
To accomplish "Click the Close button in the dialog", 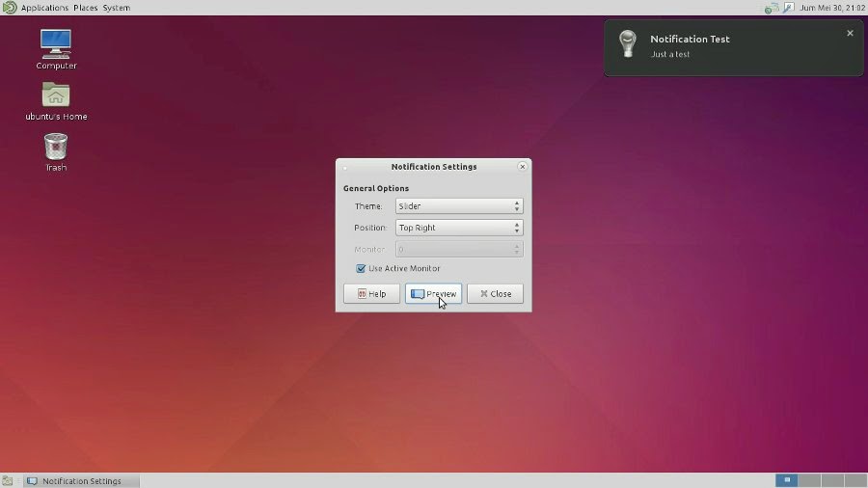I will 495,294.
